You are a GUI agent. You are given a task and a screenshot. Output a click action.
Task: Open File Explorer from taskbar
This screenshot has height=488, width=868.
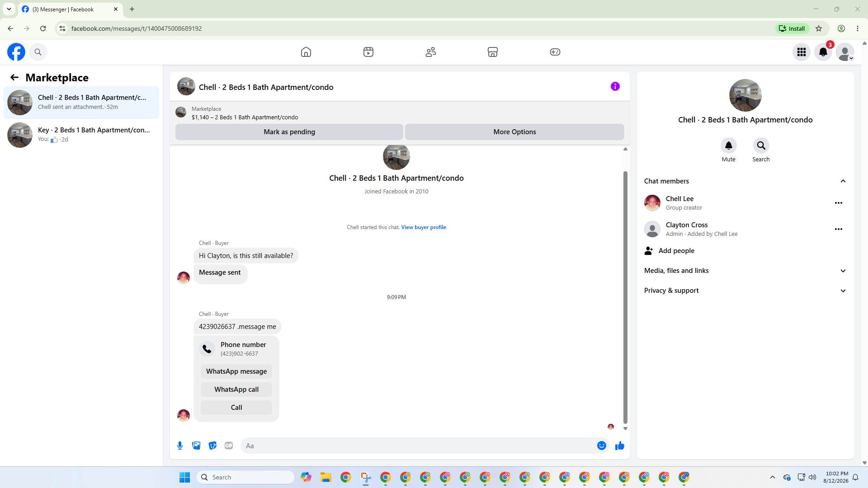point(326,477)
